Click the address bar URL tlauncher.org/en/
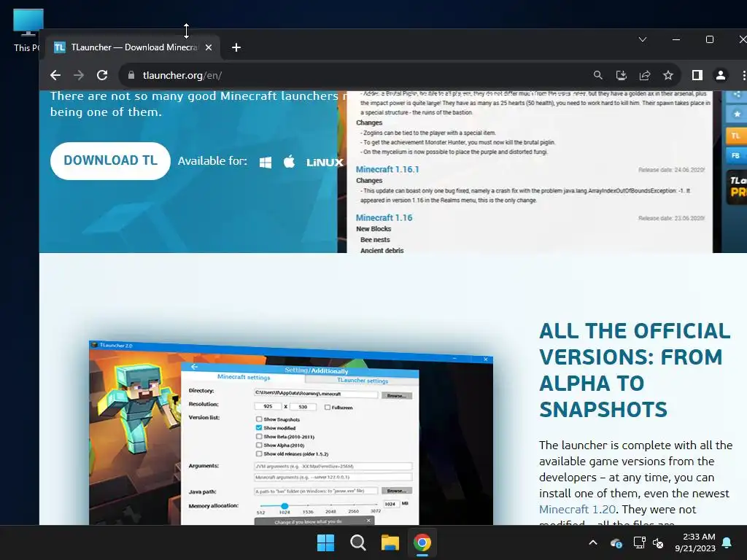This screenshot has width=747, height=560. (x=182, y=75)
